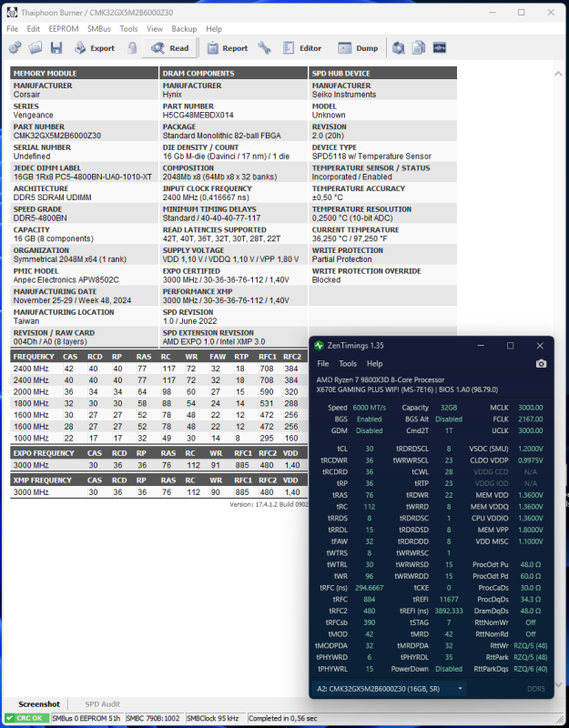Click the ZenTimings tREFI 11677 value
Screen dimensions: 569x728
449,600
